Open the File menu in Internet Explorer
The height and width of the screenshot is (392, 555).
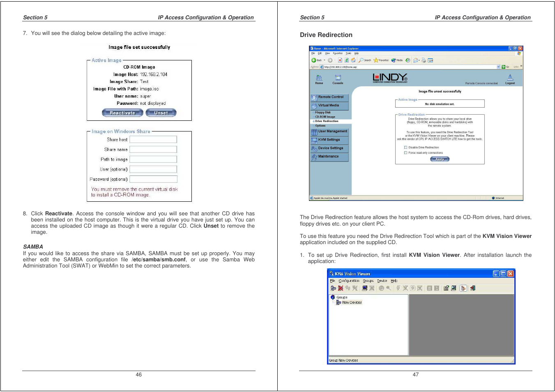[313, 53]
